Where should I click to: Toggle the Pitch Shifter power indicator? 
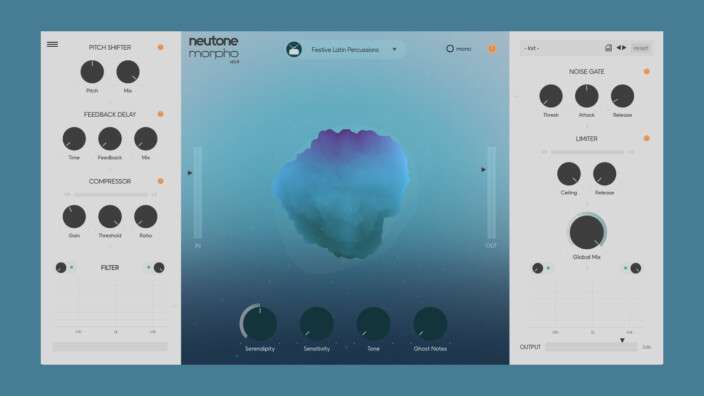click(x=160, y=47)
